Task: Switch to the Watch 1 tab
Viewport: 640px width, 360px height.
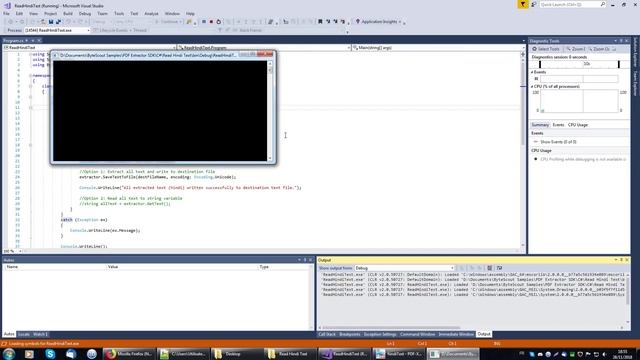Action: [40, 334]
